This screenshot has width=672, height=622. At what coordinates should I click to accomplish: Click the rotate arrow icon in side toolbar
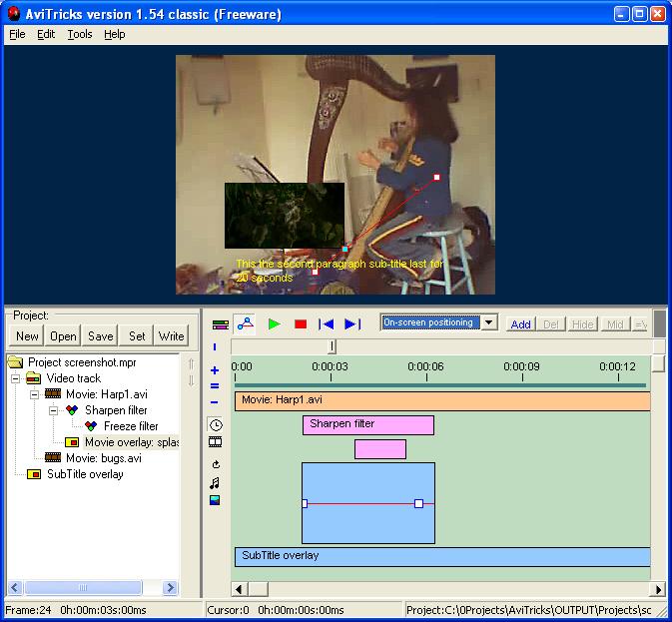coord(216,464)
